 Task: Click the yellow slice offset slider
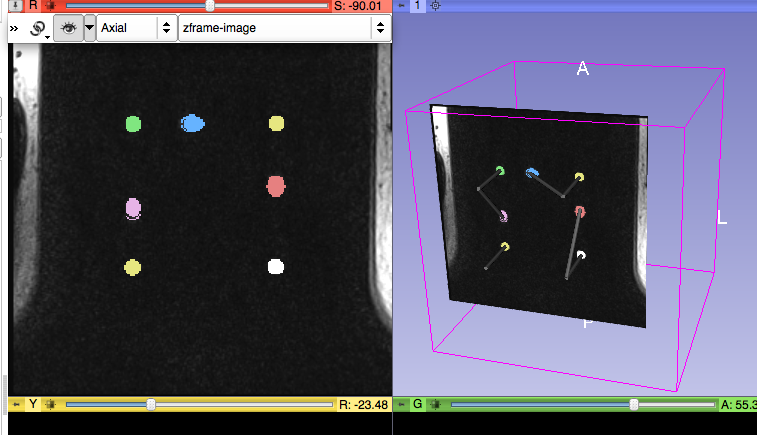coord(151,405)
